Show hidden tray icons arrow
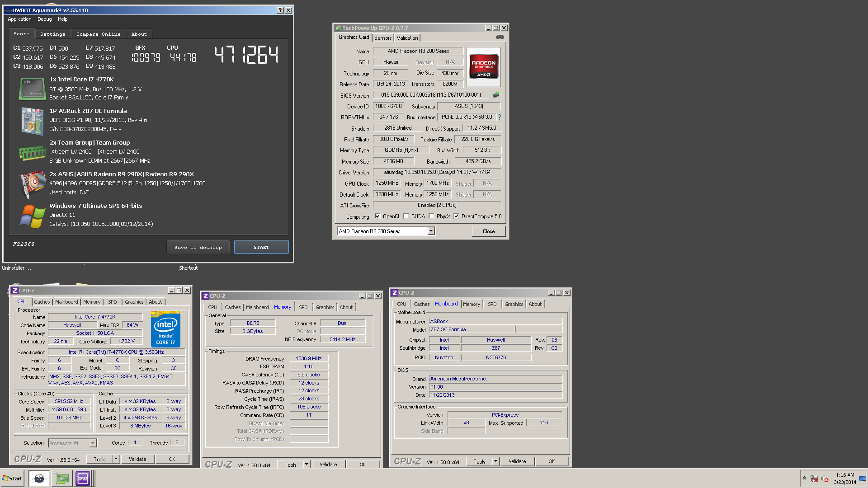 click(804, 478)
